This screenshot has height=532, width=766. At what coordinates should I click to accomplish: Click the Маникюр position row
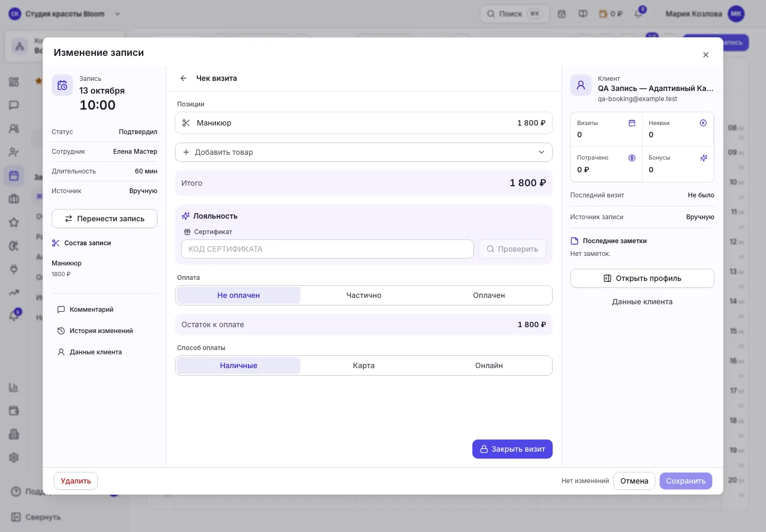tap(364, 123)
